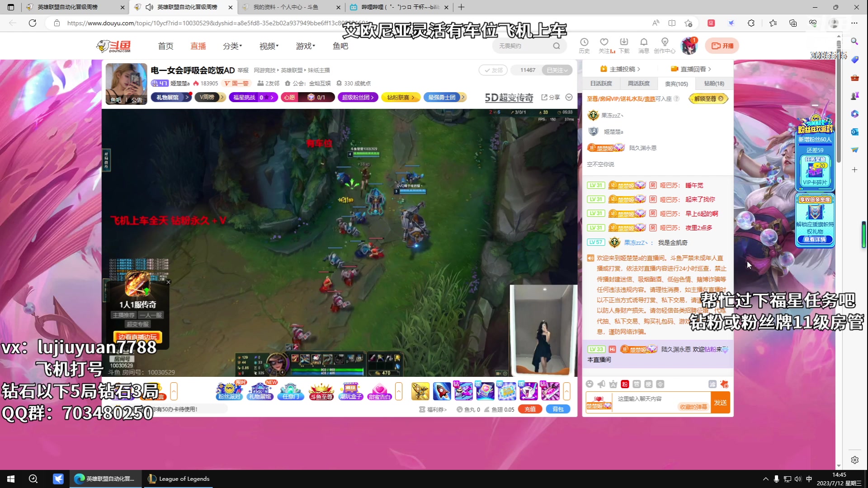Click the system tray microphone icon

tap(776, 479)
